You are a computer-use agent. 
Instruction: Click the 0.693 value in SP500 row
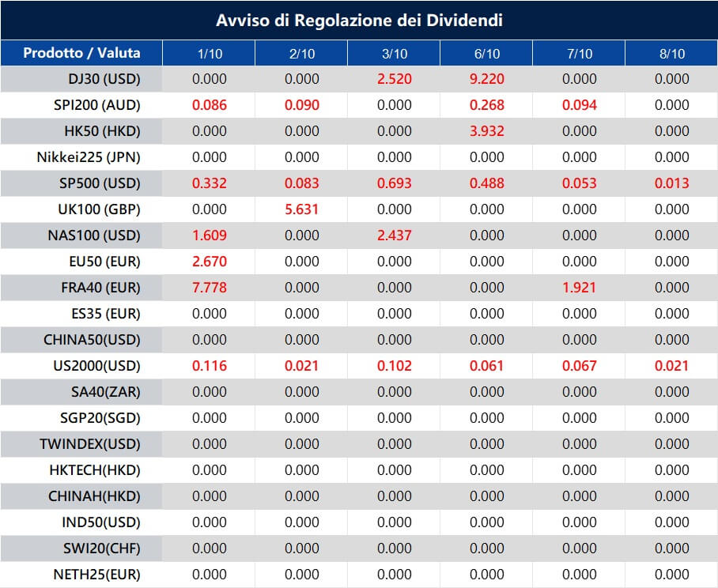[x=394, y=183]
